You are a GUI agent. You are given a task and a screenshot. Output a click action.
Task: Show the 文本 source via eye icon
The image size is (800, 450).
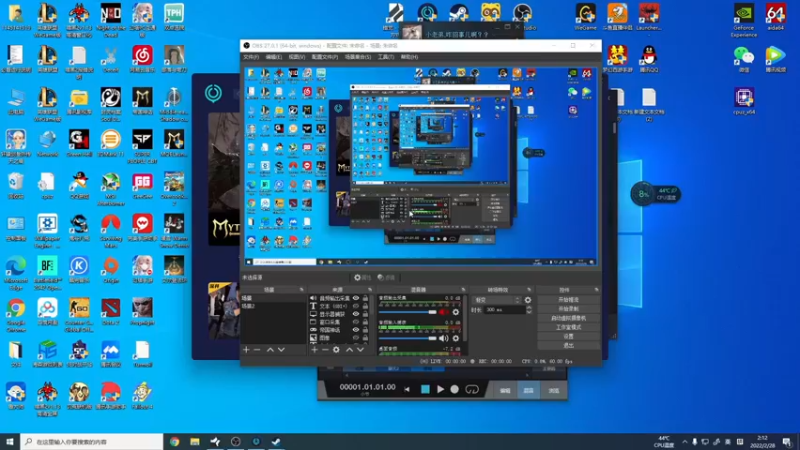pyautogui.click(x=356, y=306)
